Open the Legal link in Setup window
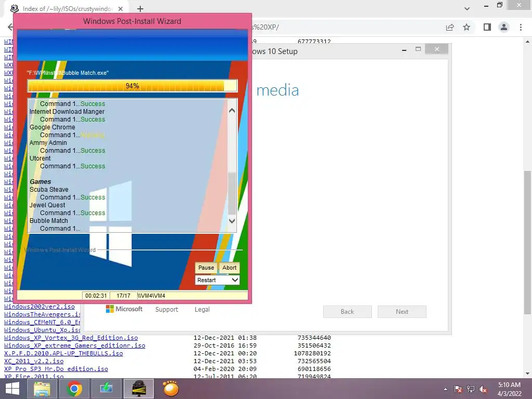532x399 pixels. coord(202,310)
